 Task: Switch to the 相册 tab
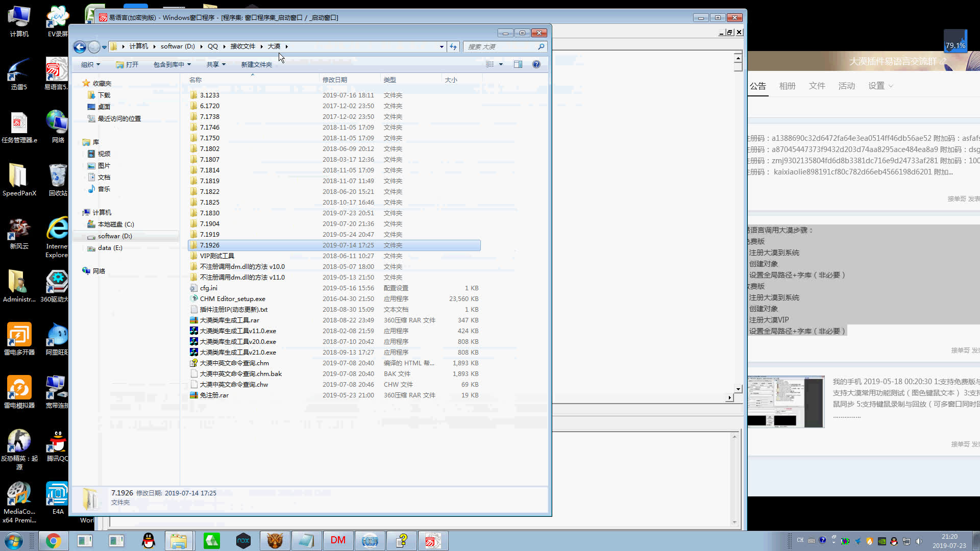(787, 86)
